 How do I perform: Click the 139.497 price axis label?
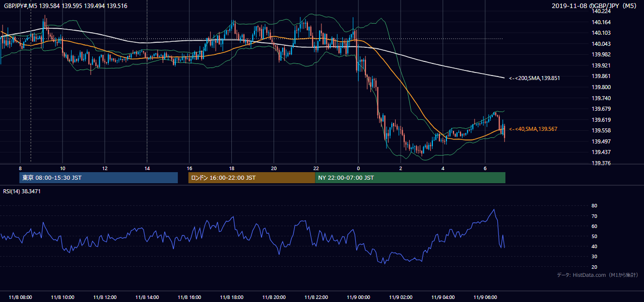click(601, 142)
